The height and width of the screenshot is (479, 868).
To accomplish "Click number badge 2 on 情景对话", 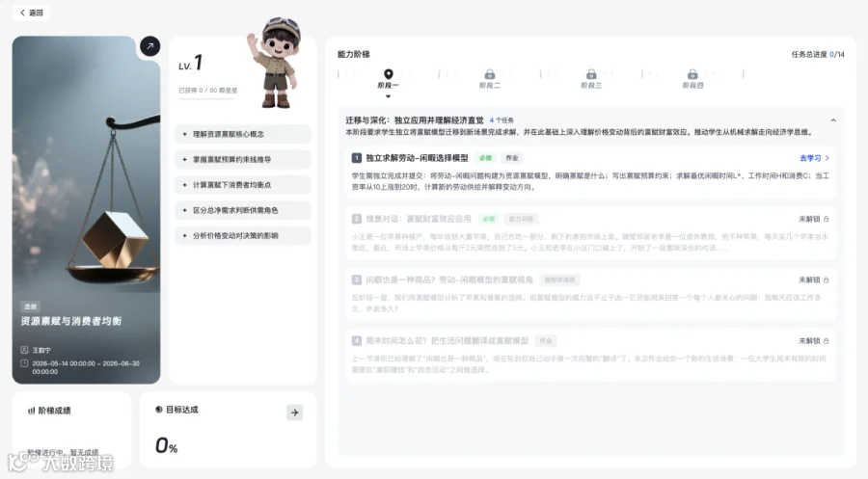I will tap(357, 219).
